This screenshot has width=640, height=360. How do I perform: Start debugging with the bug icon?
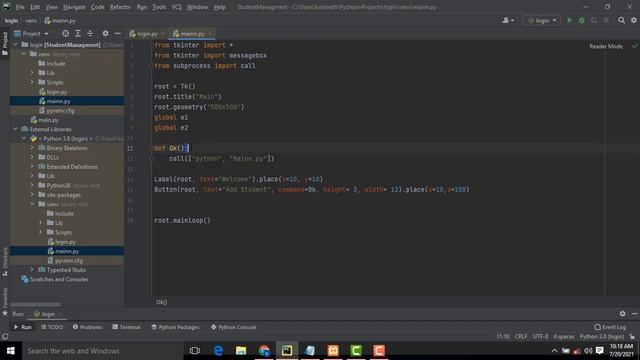[x=582, y=20]
